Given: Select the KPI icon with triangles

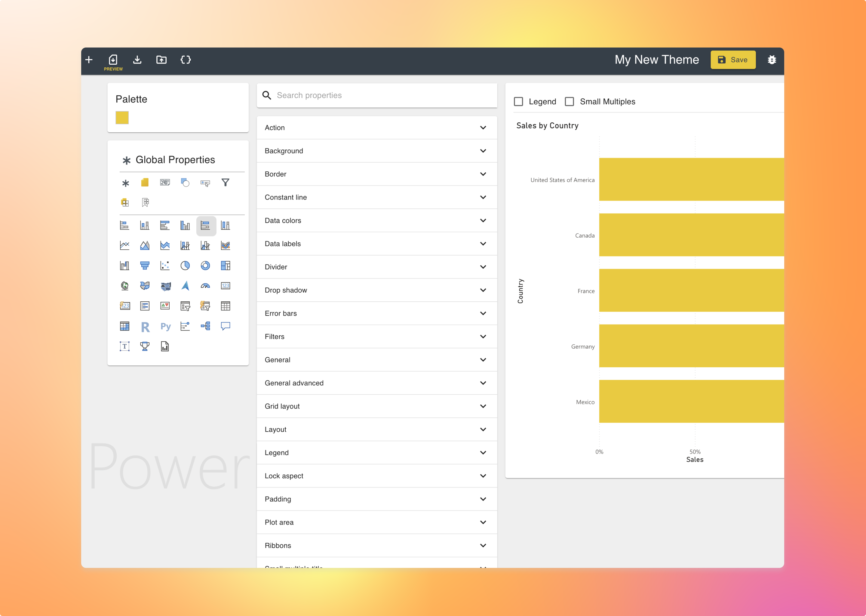Looking at the screenshot, I should (x=164, y=306).
